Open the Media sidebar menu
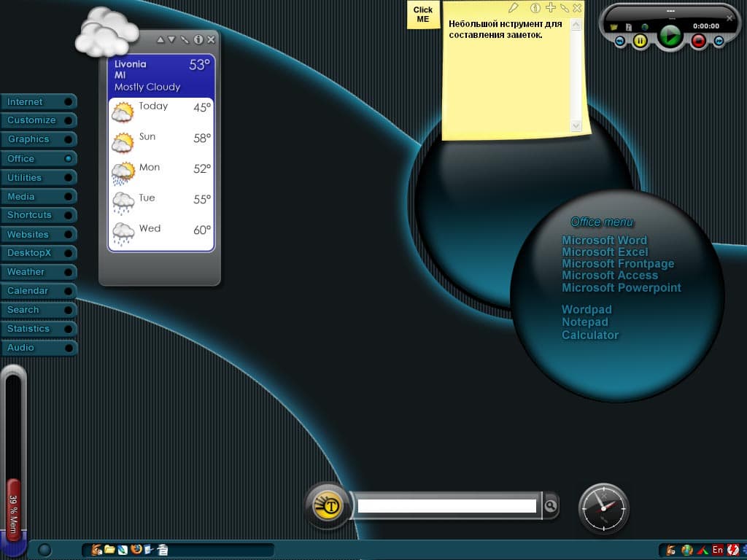Screen dimensions: 747x560 pyautogui.click(x=39, y=197)
